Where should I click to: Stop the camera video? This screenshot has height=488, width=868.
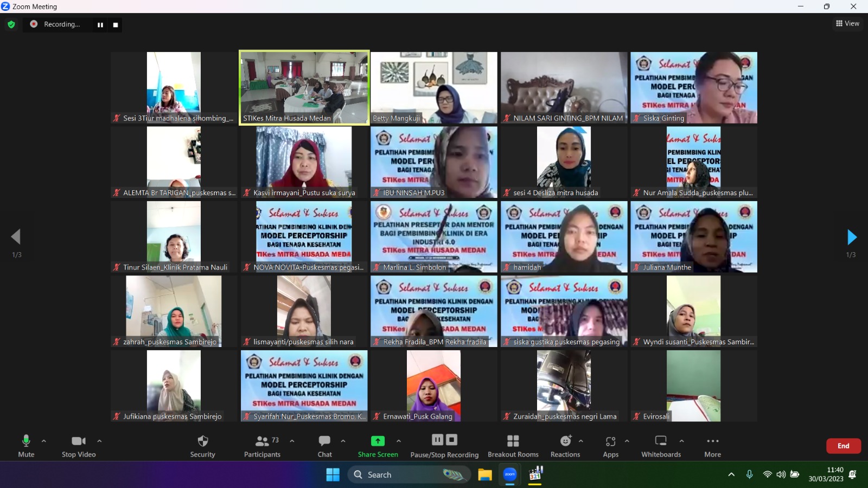coord(79,446)
